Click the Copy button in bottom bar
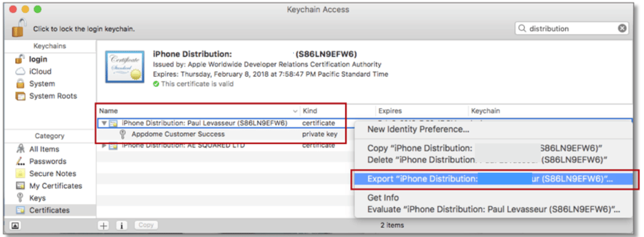The width and height of the screenshot is (644, 237). tap(146, 225)
